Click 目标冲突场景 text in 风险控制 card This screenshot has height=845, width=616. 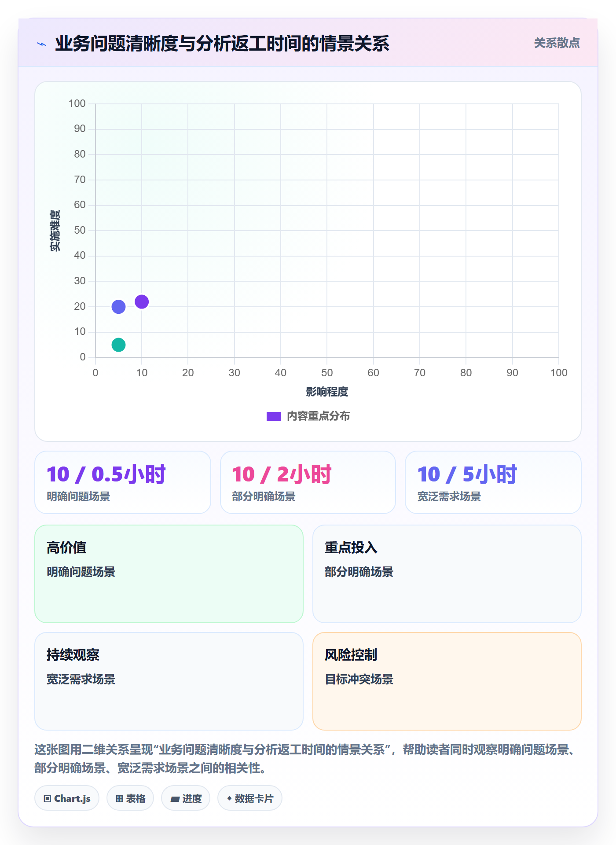click(x=359, y=679)
